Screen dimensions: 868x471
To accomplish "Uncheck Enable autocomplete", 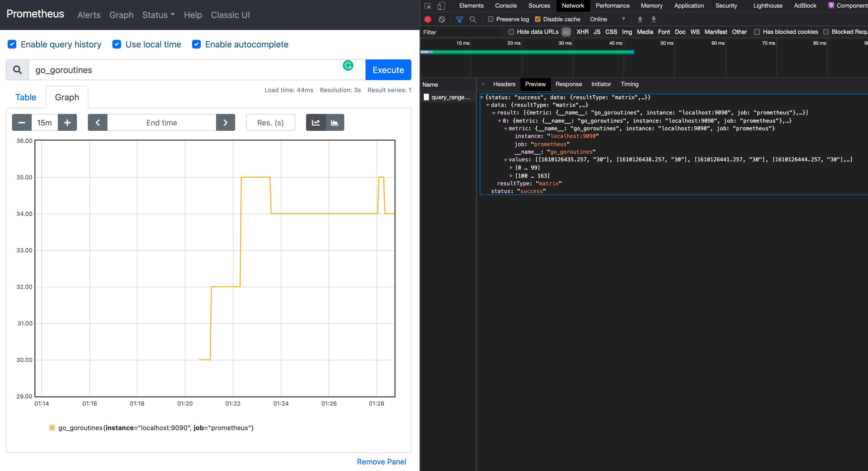I will click(x=196, y=44).
